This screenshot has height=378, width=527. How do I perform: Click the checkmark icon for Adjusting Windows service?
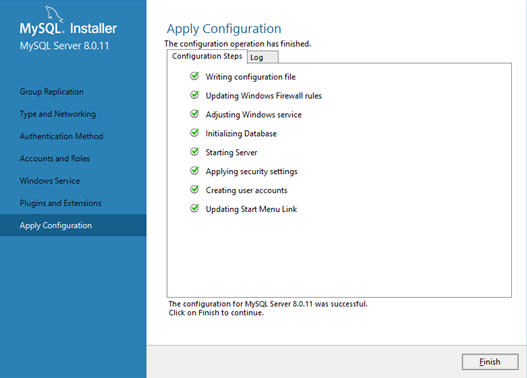click(x=195, y=114)
